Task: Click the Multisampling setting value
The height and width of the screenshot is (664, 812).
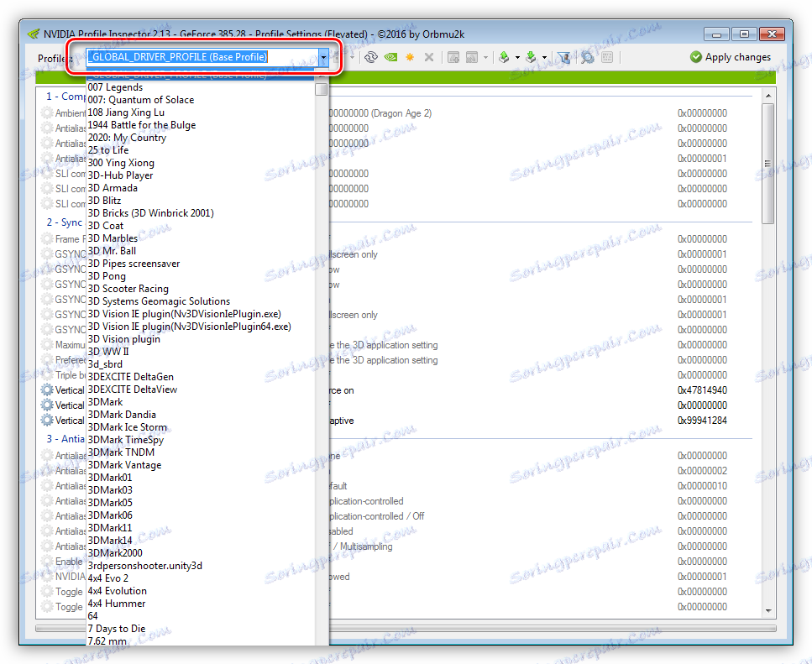Action: tap(366, 546)
